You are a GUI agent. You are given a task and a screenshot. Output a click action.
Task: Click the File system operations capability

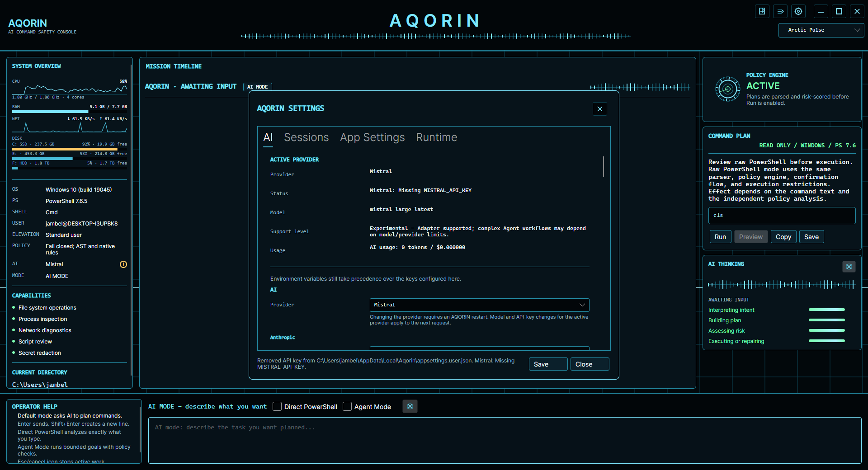click(x=47, y=308)
